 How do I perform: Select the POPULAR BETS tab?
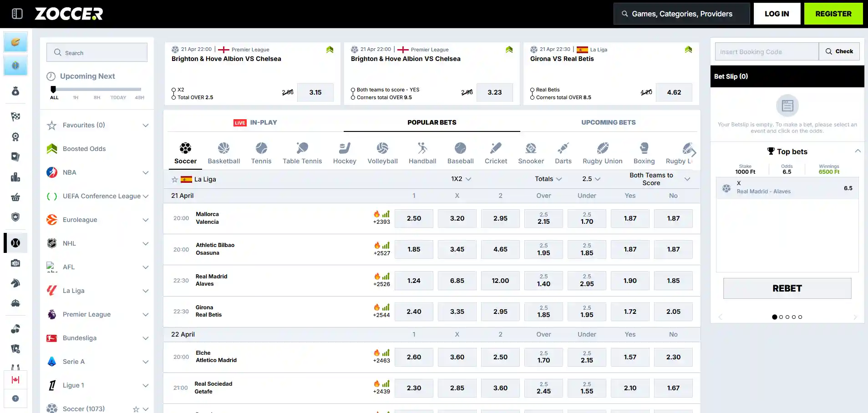pyautogui.click(x=431, y=122)
